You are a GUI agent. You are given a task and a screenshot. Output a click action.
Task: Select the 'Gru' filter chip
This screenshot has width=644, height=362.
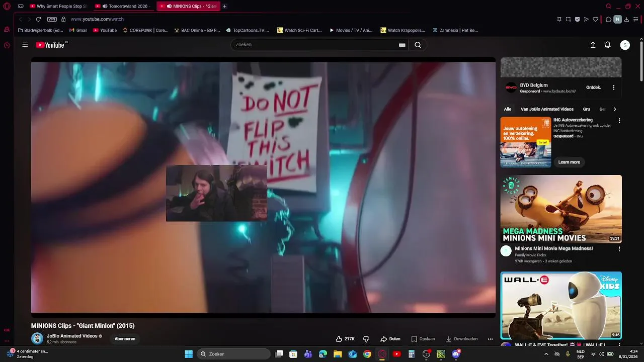point(586,109)
